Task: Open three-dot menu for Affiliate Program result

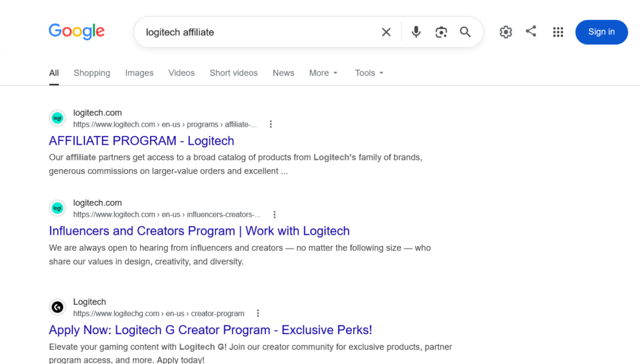Action: point(271,124)
